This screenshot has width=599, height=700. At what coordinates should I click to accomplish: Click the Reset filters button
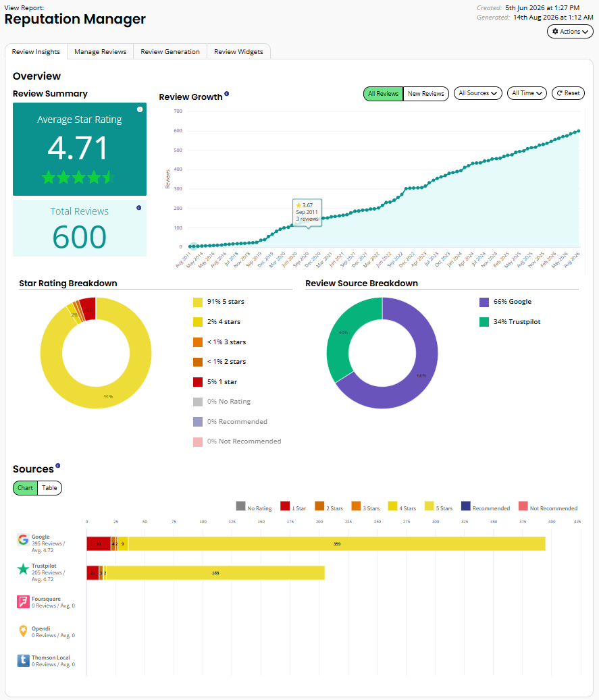(568, 93)
